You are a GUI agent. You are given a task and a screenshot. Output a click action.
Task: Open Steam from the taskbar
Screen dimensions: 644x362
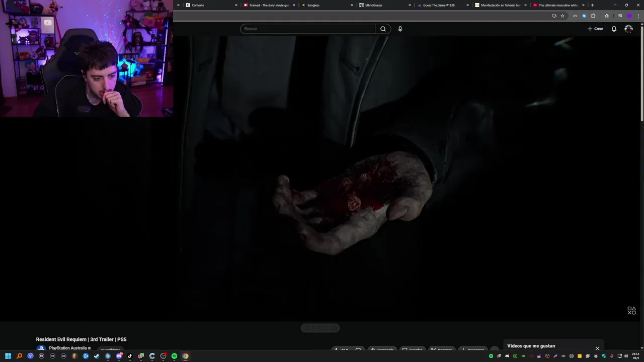(x=97, y=356)
